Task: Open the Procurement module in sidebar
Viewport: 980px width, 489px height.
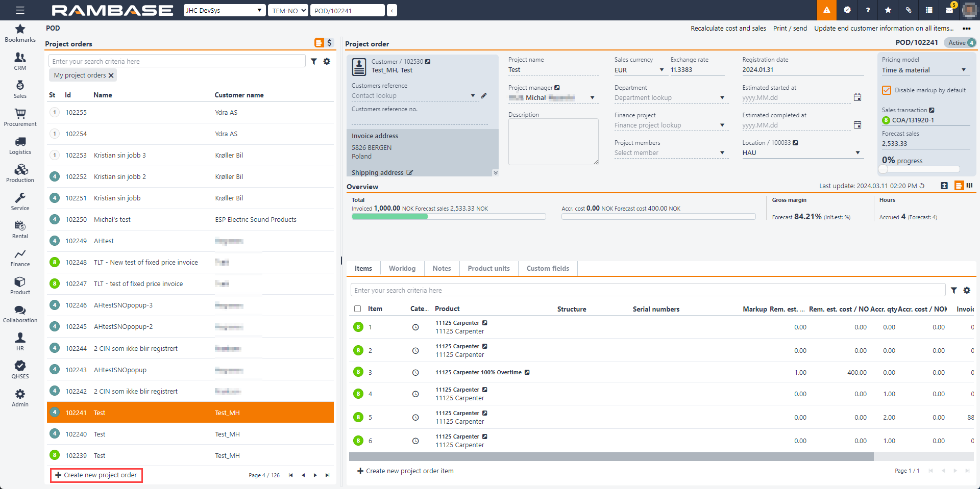Action: [20, 117]
